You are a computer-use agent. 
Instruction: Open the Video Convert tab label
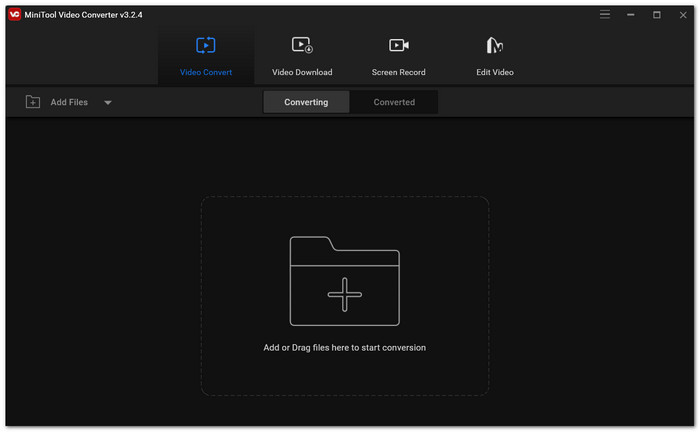[206, 72]
